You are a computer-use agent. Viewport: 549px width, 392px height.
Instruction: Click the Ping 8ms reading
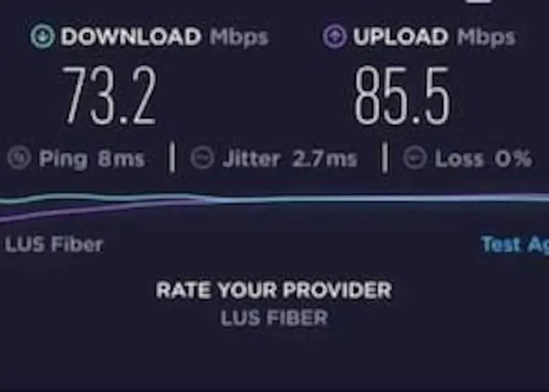click(92, 159)
